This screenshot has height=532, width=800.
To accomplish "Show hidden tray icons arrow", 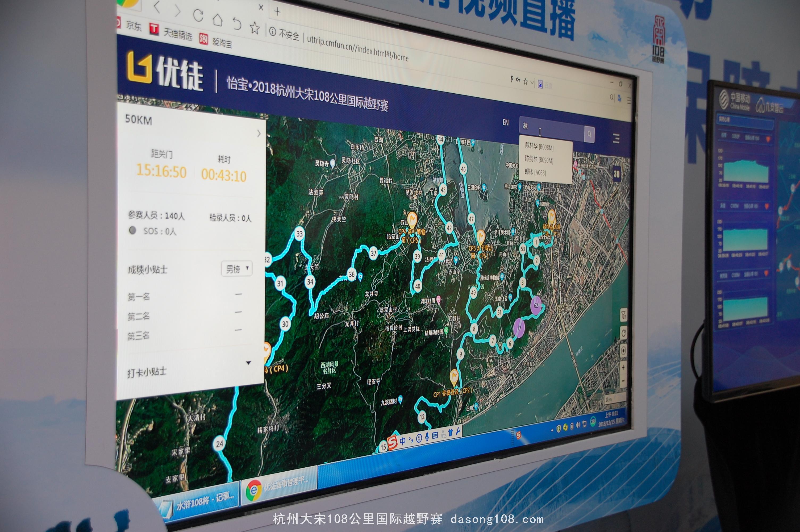I will click(x=552, y=430).
